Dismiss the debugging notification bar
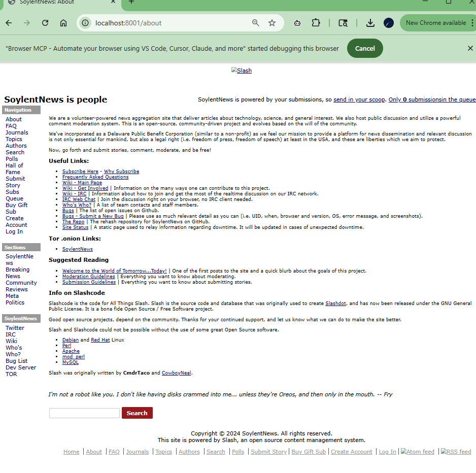The width and height of the screenshot is (476, 473). [470, 48]
